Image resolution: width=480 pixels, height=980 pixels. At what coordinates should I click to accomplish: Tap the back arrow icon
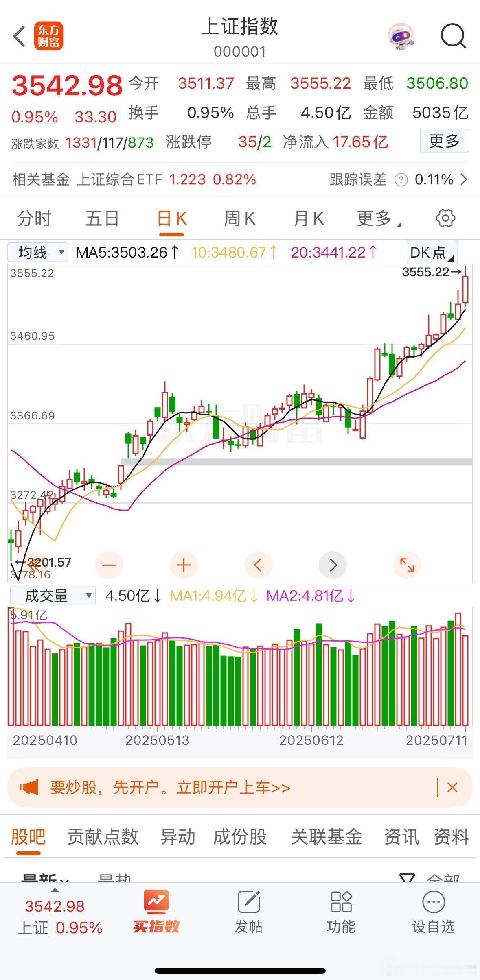coord(19,36)
